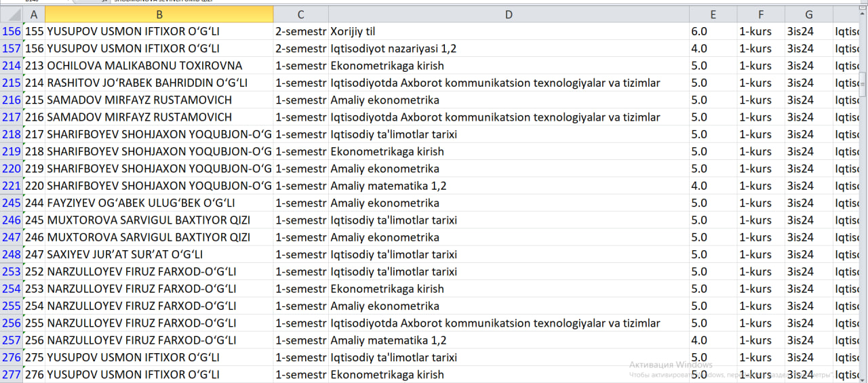
Task: Select the RASHITOV JO'RABEK BAHRIDDIN O'G'LI cell
Action: tap(159, 83)
